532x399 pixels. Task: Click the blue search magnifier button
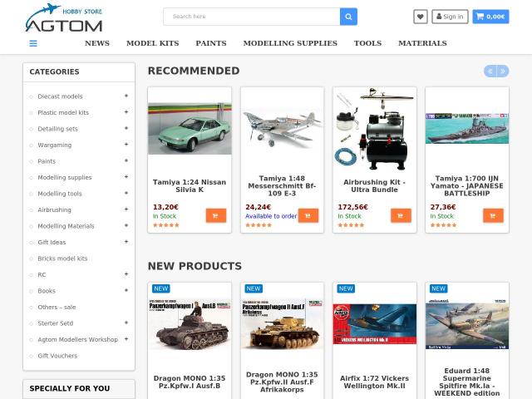tap(348, 17)
